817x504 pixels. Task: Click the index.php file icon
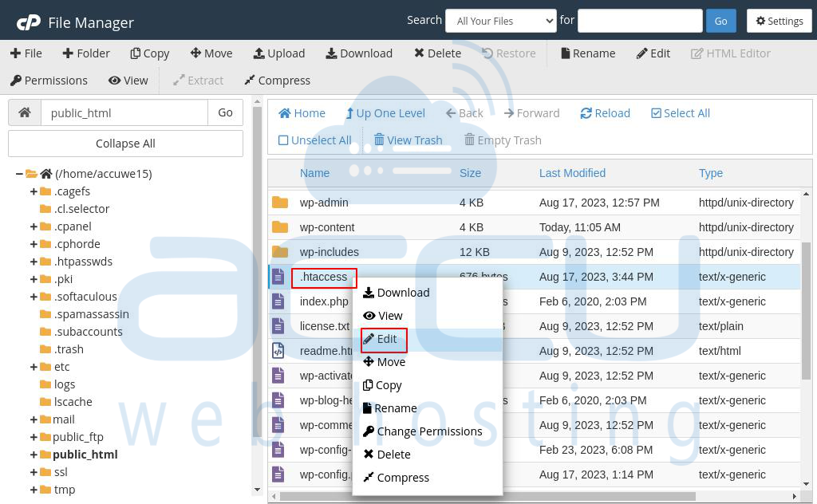(x=278, y=301)
